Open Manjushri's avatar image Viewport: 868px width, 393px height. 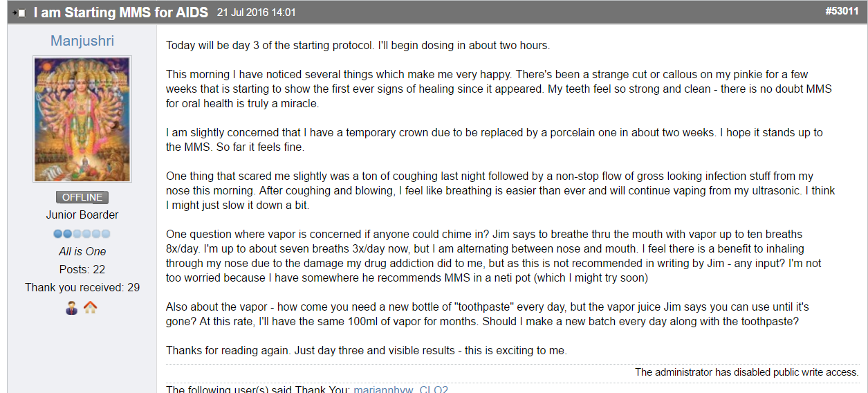82,119
